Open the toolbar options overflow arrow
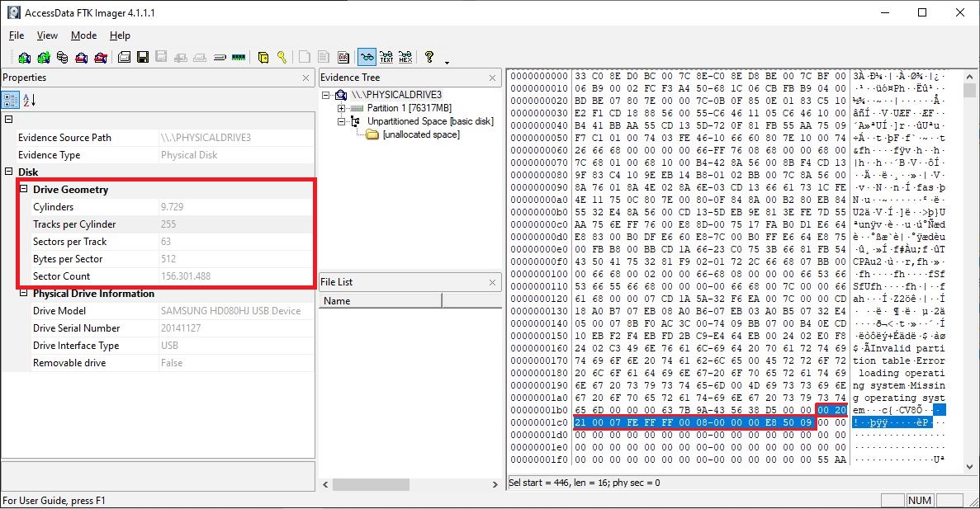The image size is (980, 509). pyautogui.click(x=447, y=62)
